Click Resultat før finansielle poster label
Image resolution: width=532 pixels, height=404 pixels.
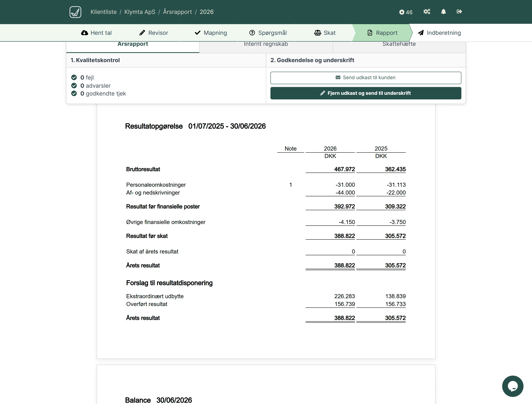pyautogui.click(x=163, y=206)
